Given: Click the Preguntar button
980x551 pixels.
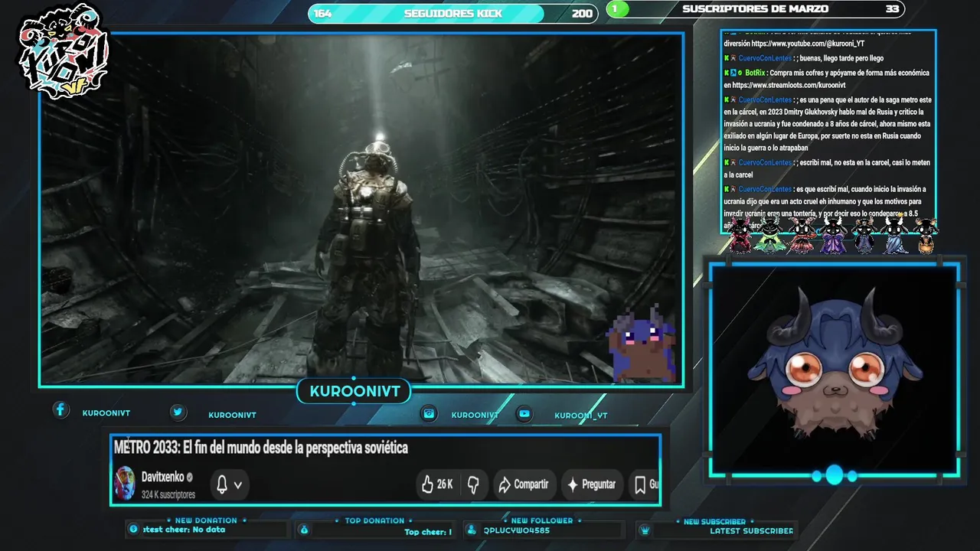Looking at the screenshot, I should 590,484.
